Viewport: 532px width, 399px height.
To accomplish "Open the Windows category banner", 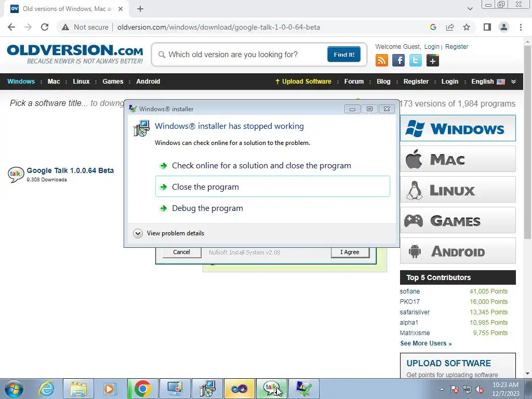I will point(458,128).
